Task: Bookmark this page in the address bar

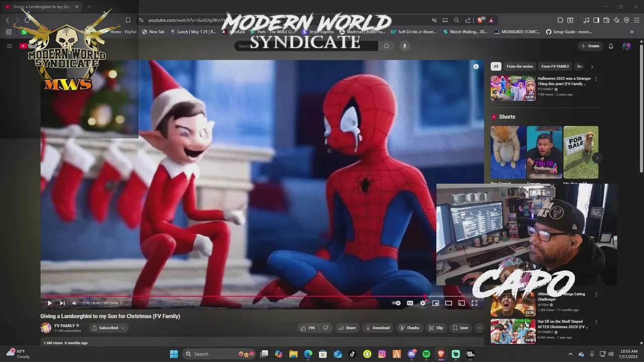Action: [128, 20]
